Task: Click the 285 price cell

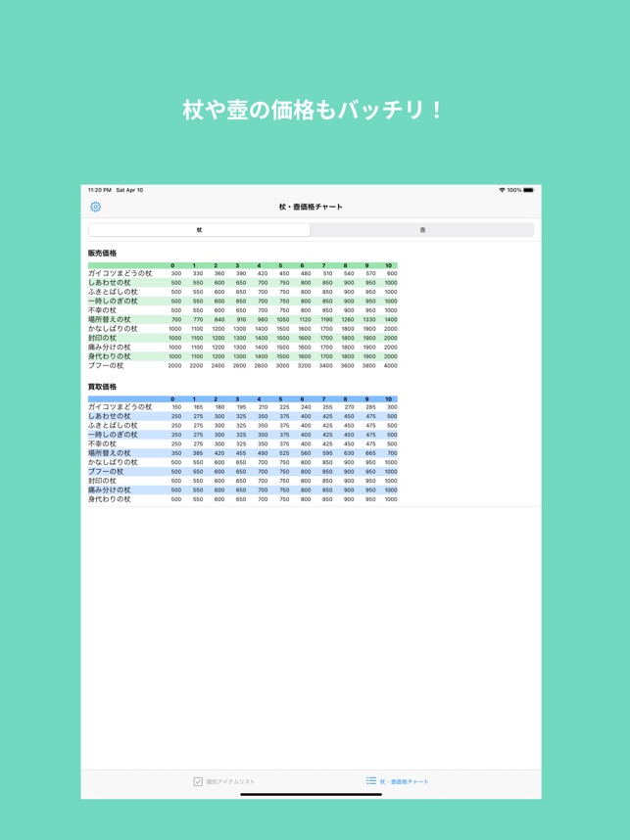Action: click(x=370, y=407)
